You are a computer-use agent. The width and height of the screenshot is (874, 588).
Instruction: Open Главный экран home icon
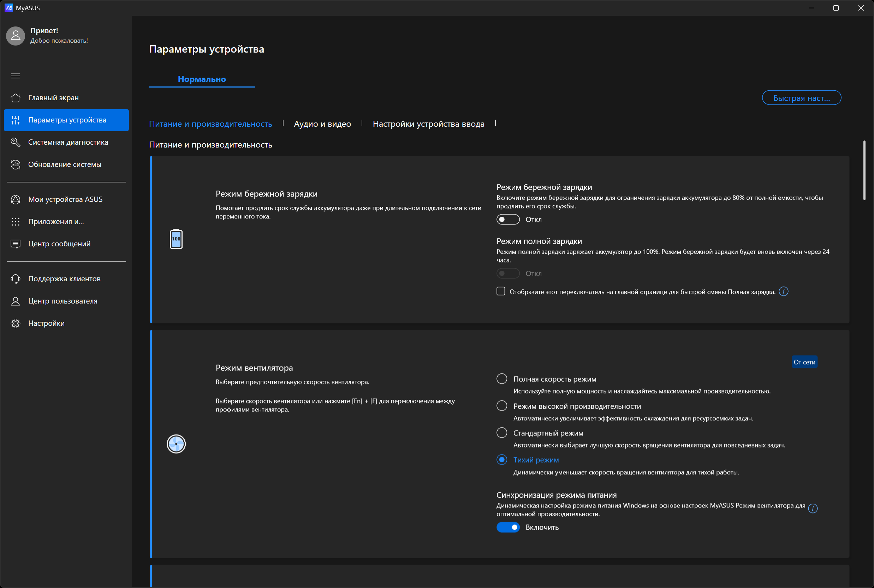pyautogui.click(x=16, y=98)
